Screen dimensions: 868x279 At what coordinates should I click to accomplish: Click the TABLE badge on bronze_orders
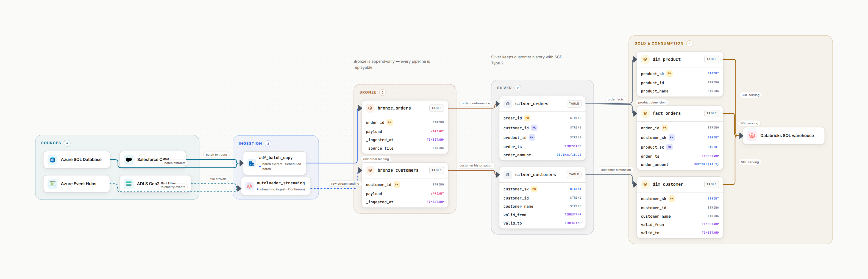pos(436,108)
